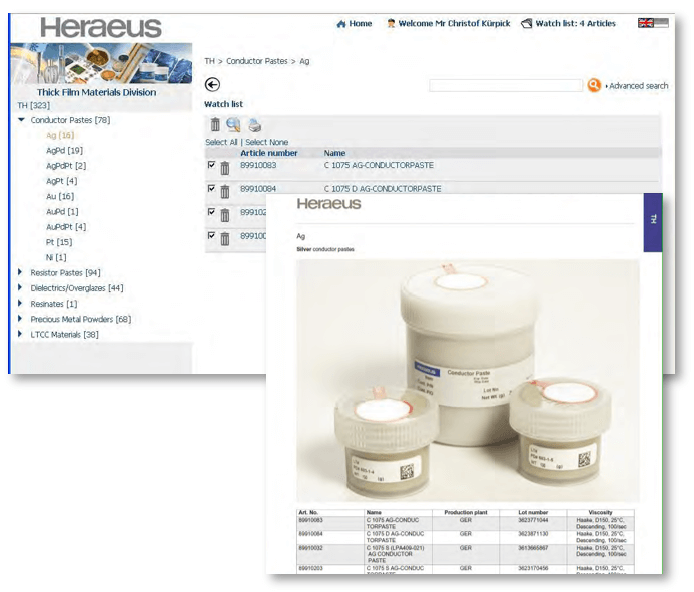Viewport: 694px width, 592px height.
Task: Click C 1075 D AG-CONDUCTORPASTE name
Action: click(382, 189)
